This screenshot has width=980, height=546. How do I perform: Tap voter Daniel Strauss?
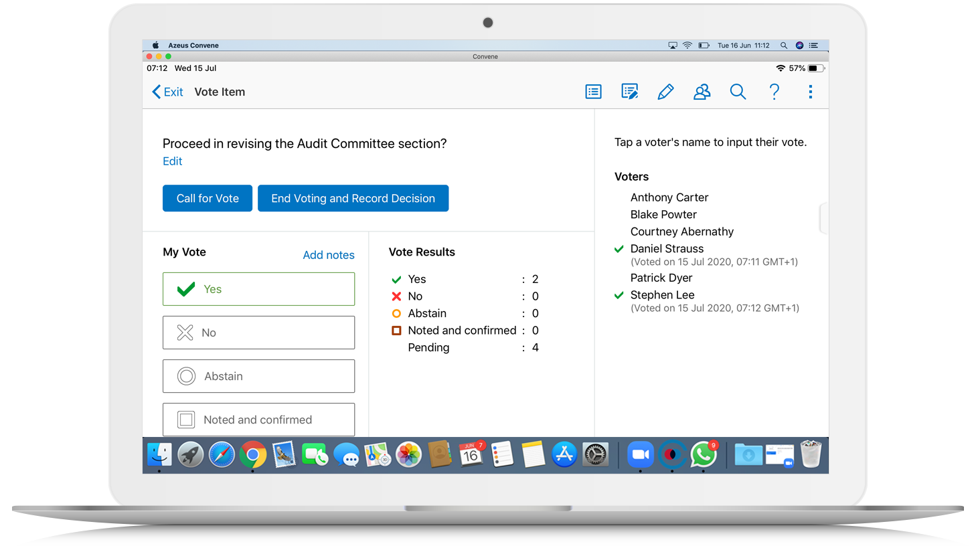(667, 249)
